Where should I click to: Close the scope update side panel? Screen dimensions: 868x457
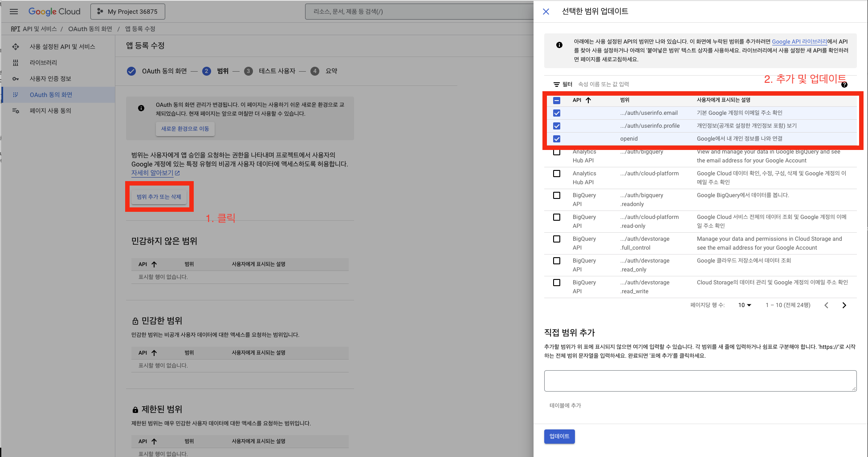(546, 12)
